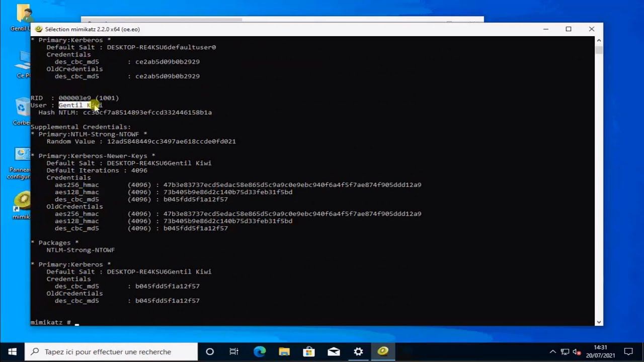The image size is (644, 362).
Task: Click the taskbar search box
Action: pyautogui.click(x=111, y=351)
